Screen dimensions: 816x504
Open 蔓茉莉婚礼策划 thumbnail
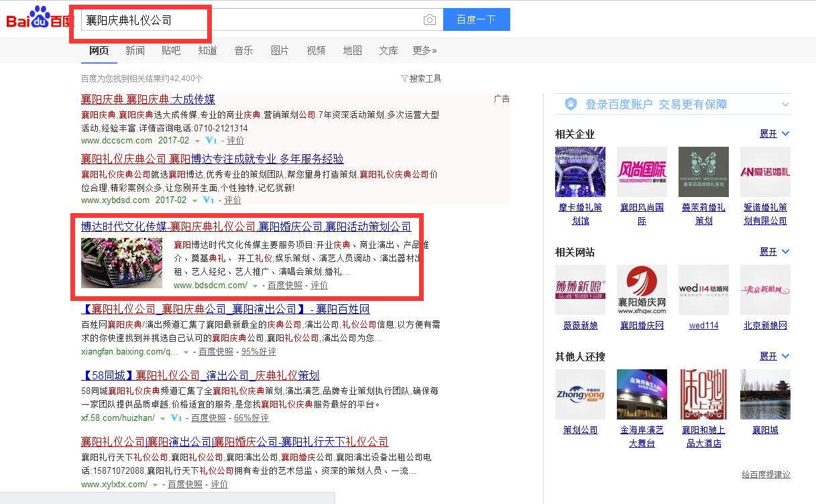tap(703, 172)
